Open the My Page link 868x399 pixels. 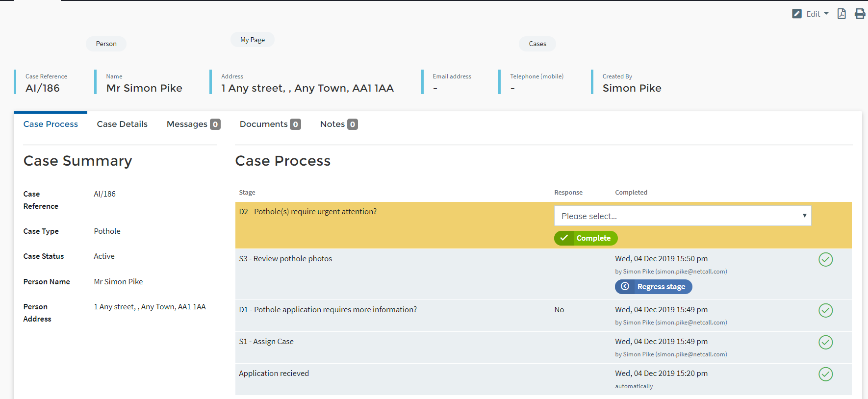coord(253,40)
